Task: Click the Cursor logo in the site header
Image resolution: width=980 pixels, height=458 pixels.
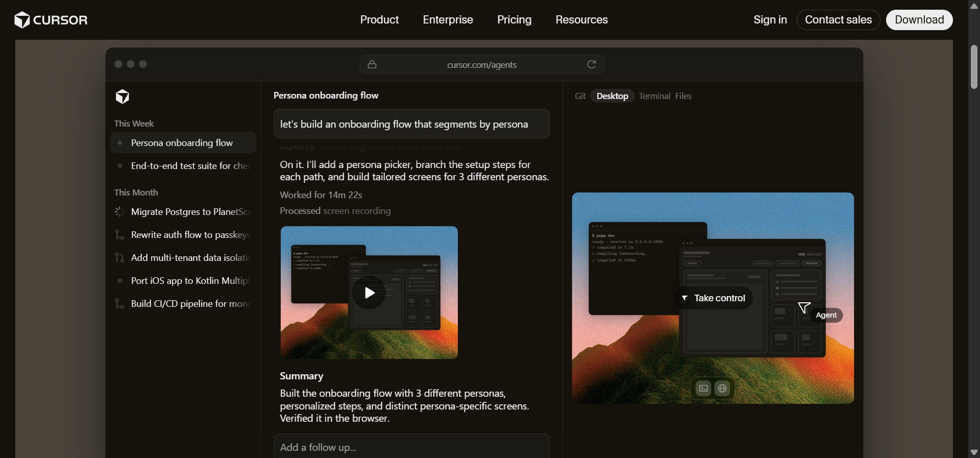Action: tap(51, 20)
